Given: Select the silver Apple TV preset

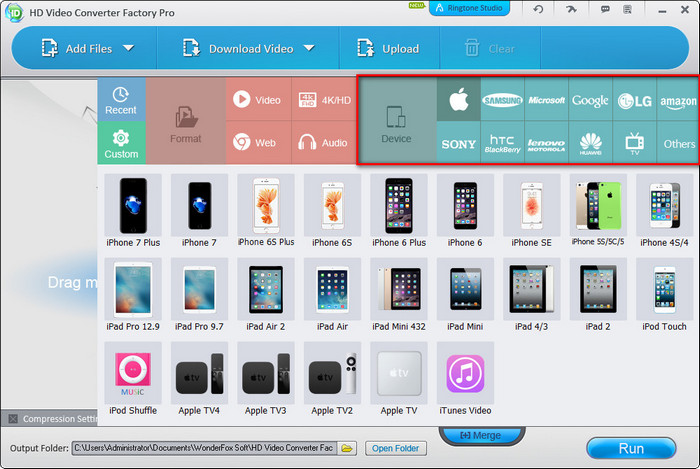Looking at the screenshot, I should click(x=399, y=379).
